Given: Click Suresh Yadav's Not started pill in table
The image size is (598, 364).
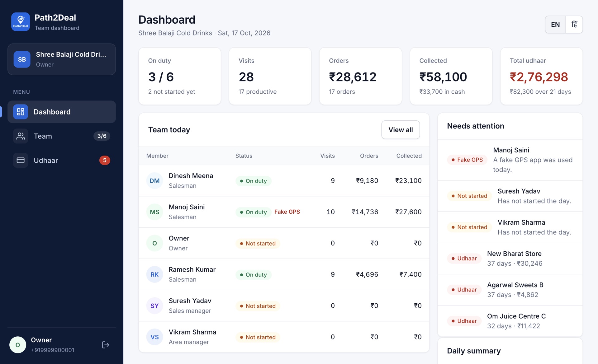Looking at the screenshot, I should (x=258, y=306).
